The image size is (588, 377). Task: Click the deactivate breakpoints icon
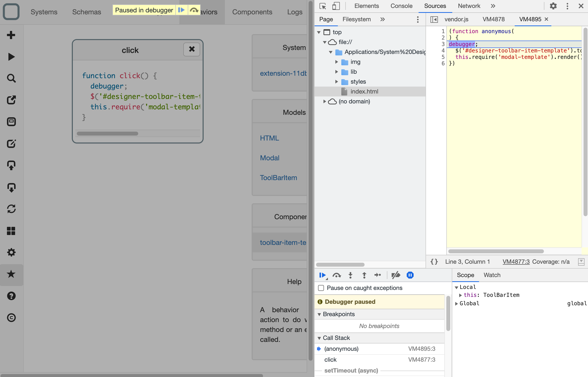tap(395, 275)
